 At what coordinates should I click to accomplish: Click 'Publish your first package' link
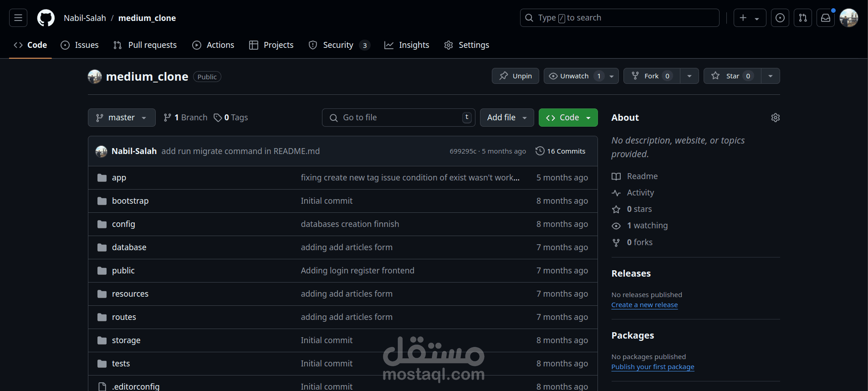tap(653, 367)
